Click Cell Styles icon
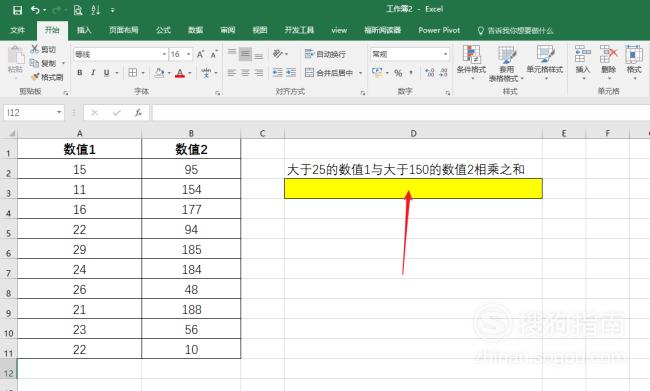Screen dimensions: 650x391 point(545,55)
